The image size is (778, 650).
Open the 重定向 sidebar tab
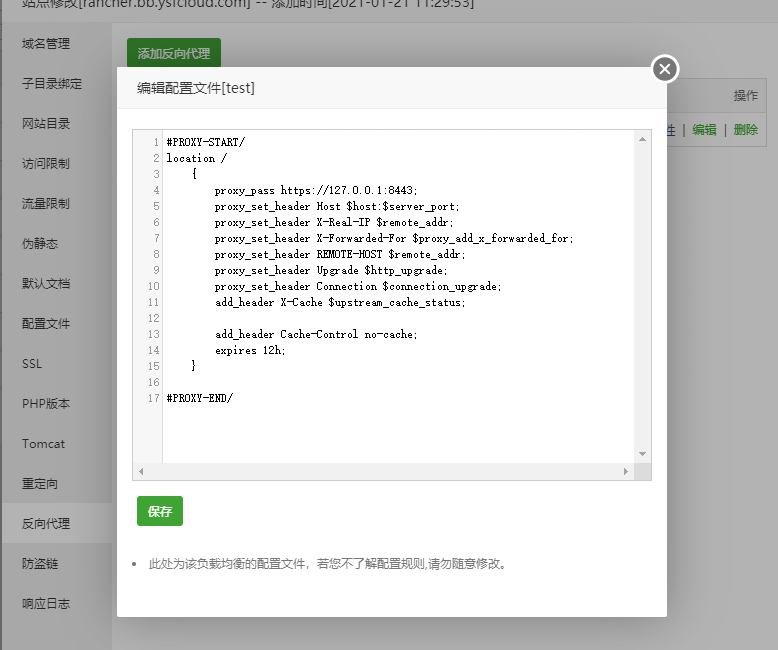coord(40,484)
